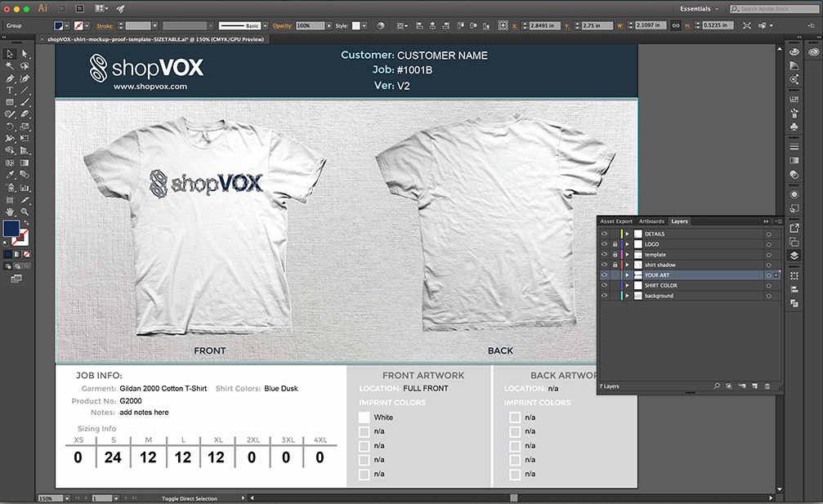The image size is (823, 504).
Task: Expand the DETAILS layer
Action: [627, 234]
